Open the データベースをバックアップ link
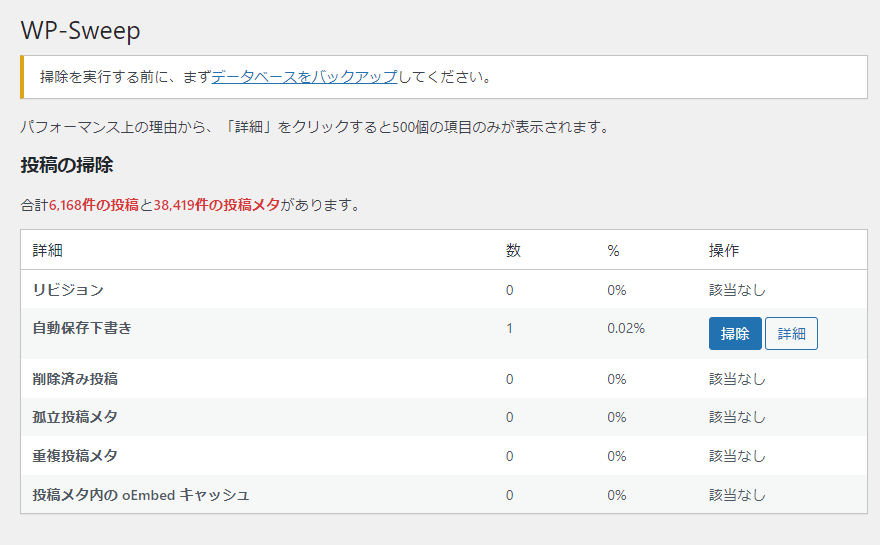This screenshot has width=880, height=545. (304, 77)
